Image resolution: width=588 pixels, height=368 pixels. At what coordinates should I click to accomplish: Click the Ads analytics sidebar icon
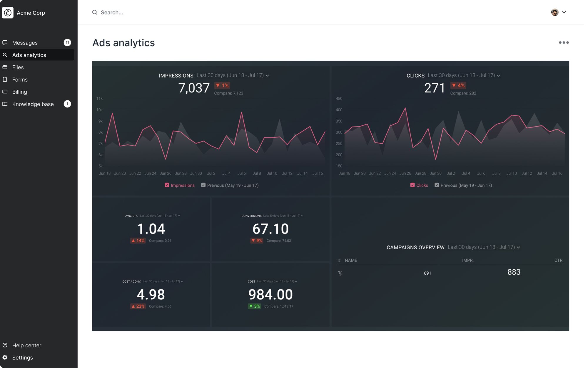[6, 55]
